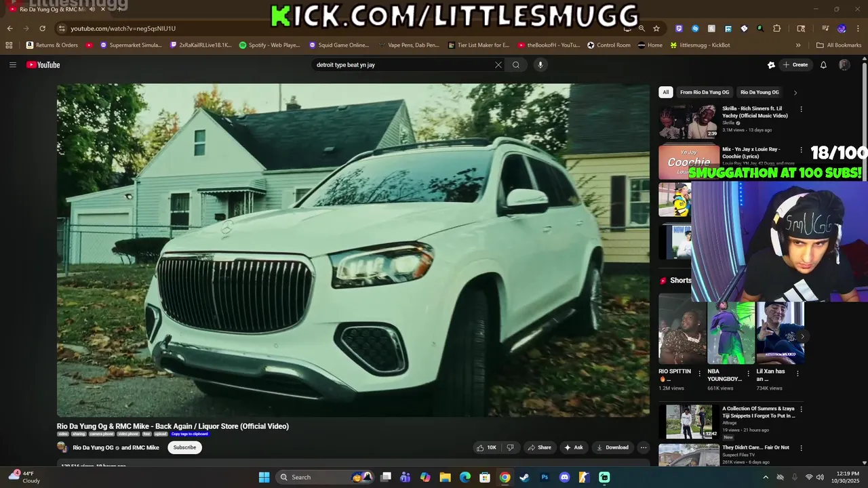Clear the search box with X
Viewport: 868px width, 488px height.
click(498, 65)
